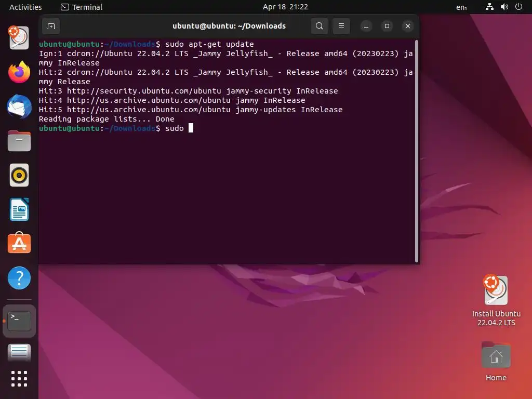
Task: Open Thunderbird Mail from the dock
Action: [19, 107]
